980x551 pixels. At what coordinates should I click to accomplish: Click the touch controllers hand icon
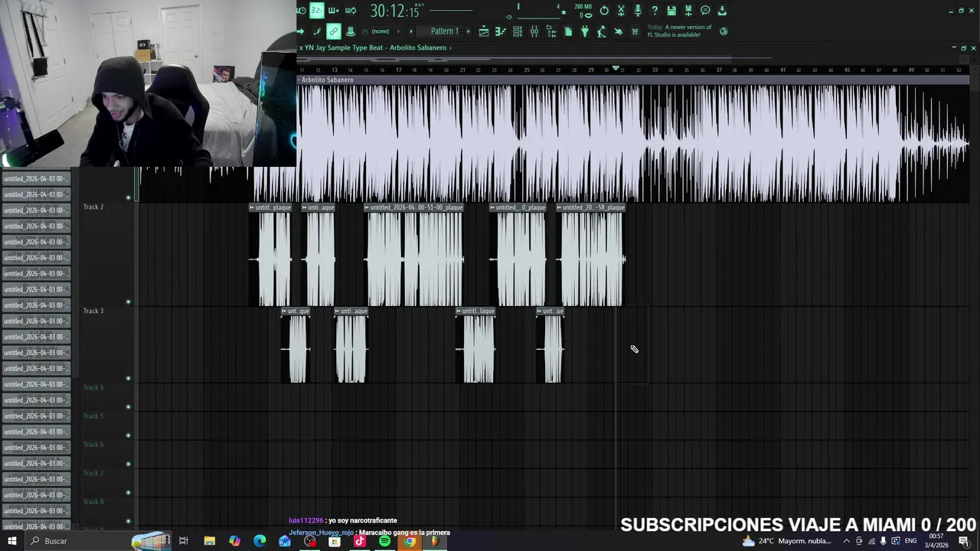pyautogui.click(x=619, y=31)
